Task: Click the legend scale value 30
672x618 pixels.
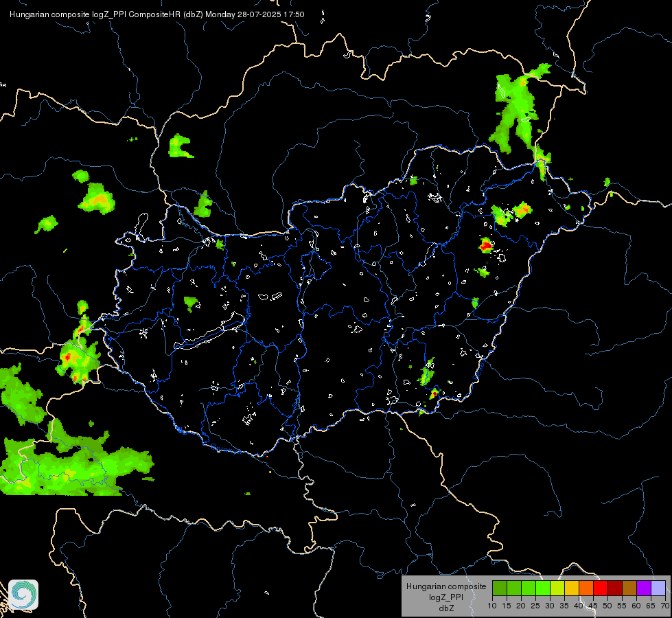Action: pyautogui.click(x=550, y=606)
